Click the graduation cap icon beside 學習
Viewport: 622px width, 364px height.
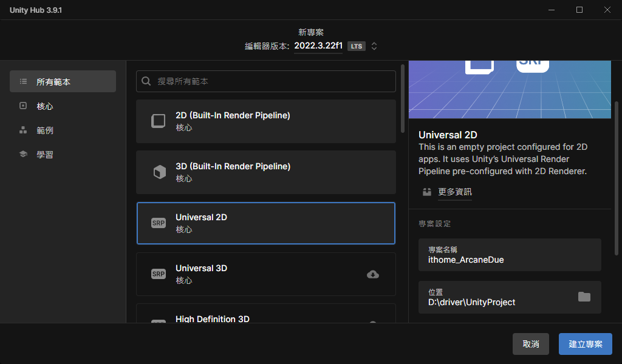[x=24, y=154]
